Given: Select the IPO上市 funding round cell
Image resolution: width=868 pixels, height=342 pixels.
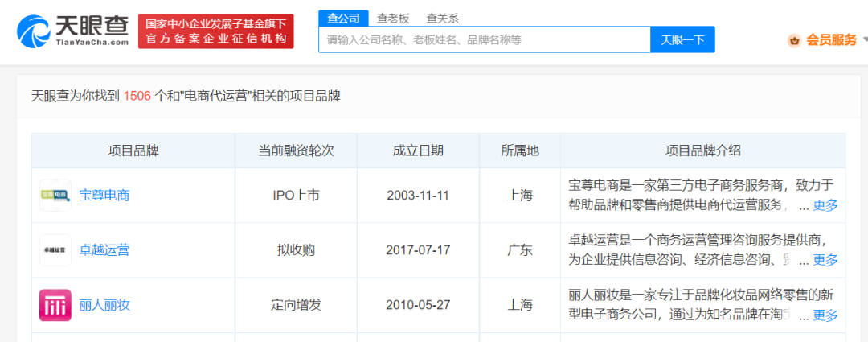Looking at the screenshot, I should 296,196.
